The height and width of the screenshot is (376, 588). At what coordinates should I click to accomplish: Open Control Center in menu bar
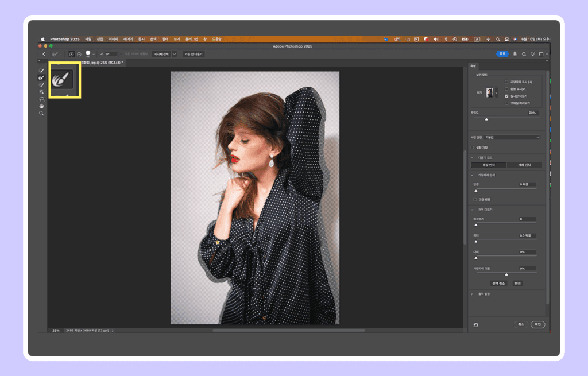(506, 39)
